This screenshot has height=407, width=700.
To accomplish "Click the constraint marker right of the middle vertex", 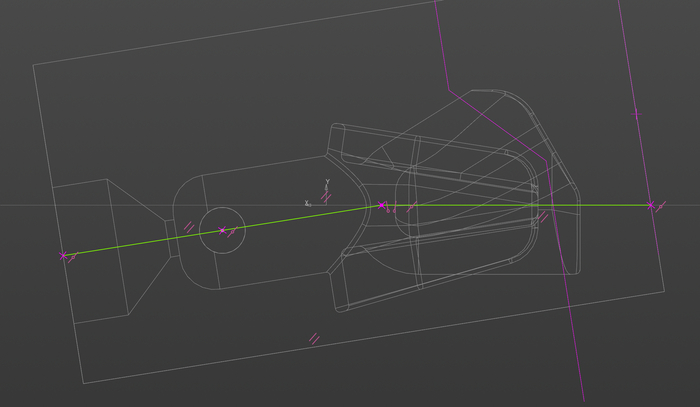I will 408,209.
